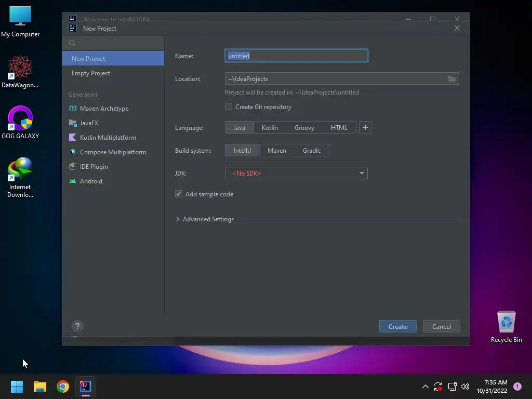
Task: Open Internet Download Manager desktop shortcut
Action: (20, 177)
